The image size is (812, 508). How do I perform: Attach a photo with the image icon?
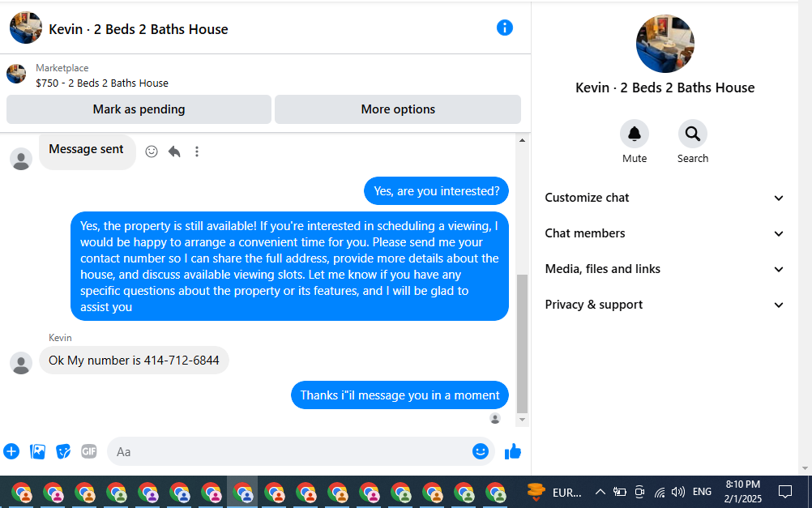click(37, 451)
